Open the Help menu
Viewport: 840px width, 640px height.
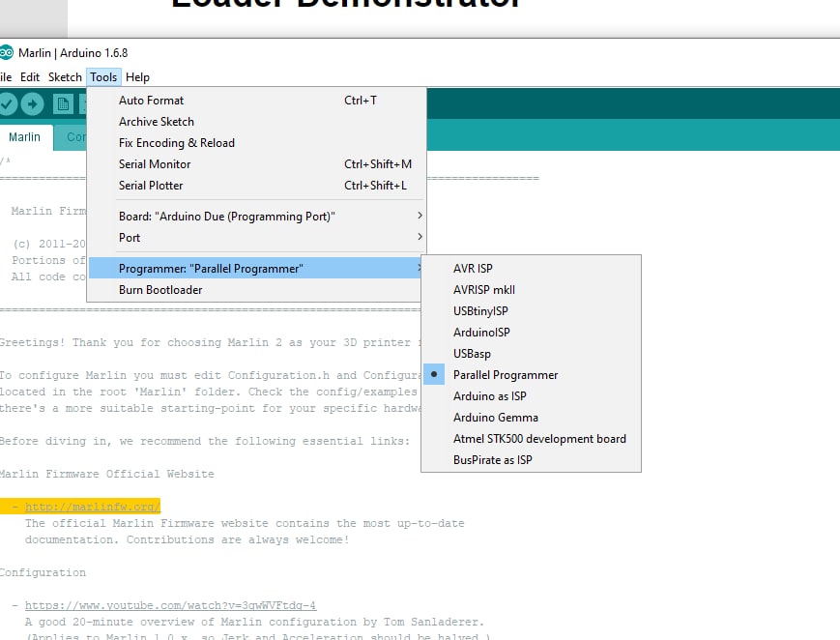point(137,77)
